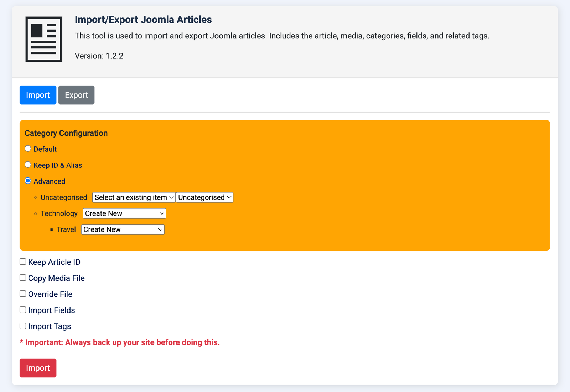This screenshot has height=392, width=570.
Task: Enable the Keep Article ID checkbox
Action: 23,262
